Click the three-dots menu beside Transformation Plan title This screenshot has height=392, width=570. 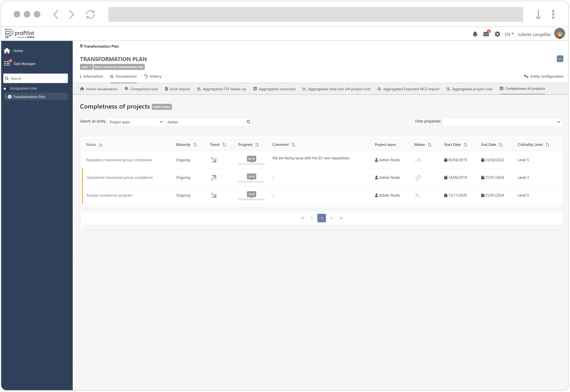click(x=560, y=59)
